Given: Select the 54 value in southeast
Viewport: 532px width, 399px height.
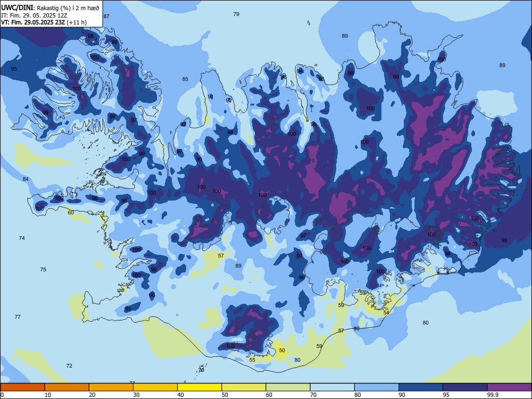Looking at the screenshot, I should (x=386, y=312).
